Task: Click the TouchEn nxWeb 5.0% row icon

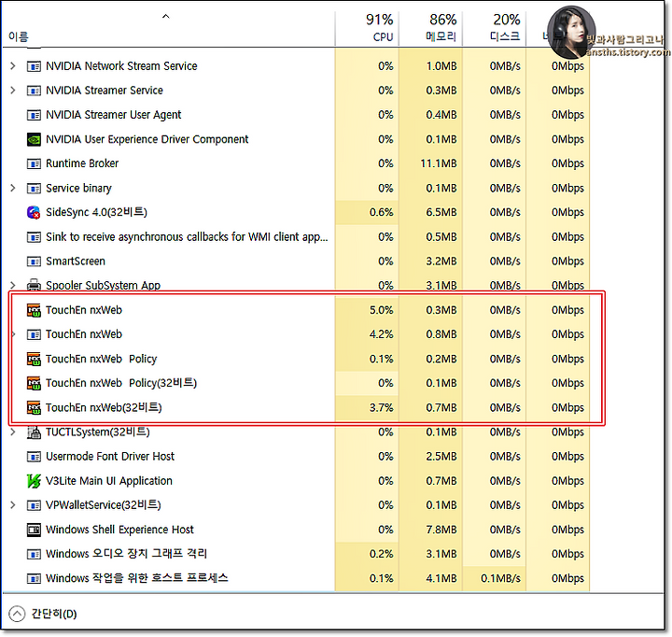Action: pyautogui.click(x=34, y=310)
